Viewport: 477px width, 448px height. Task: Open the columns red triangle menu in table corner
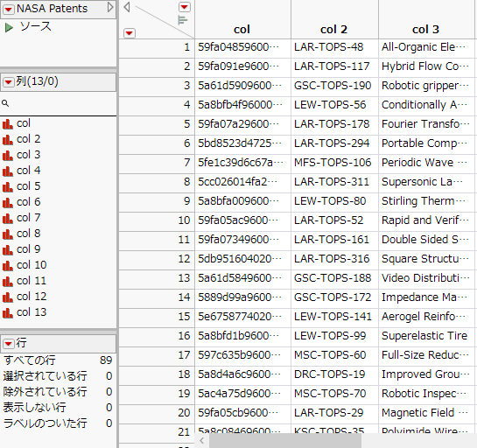point(185,7)
